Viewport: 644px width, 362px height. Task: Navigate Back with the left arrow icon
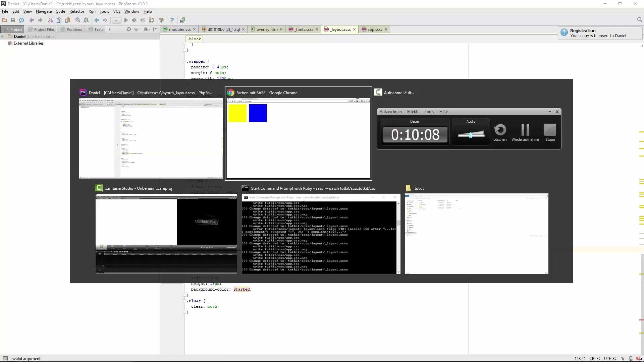coord(97,20)
